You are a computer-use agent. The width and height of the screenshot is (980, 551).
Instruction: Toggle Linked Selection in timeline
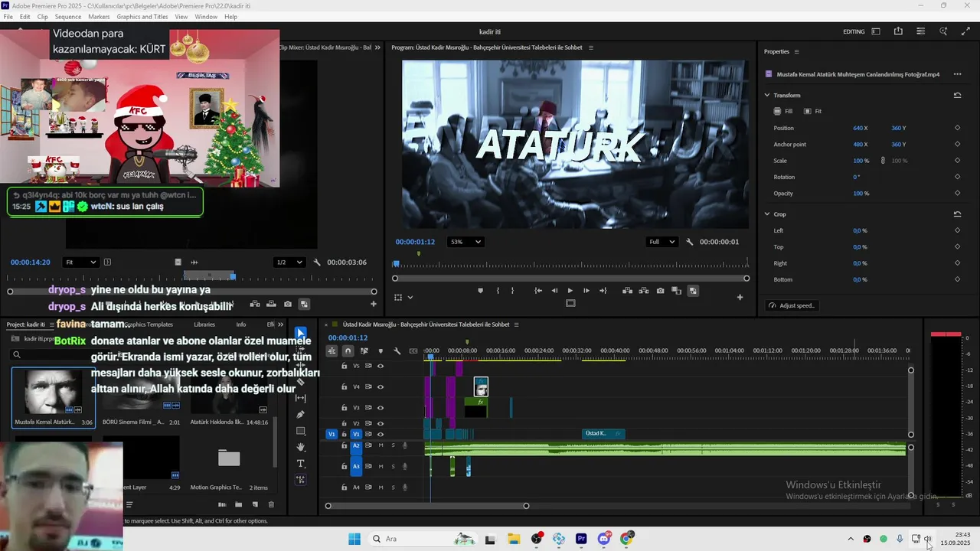(364, 351)
